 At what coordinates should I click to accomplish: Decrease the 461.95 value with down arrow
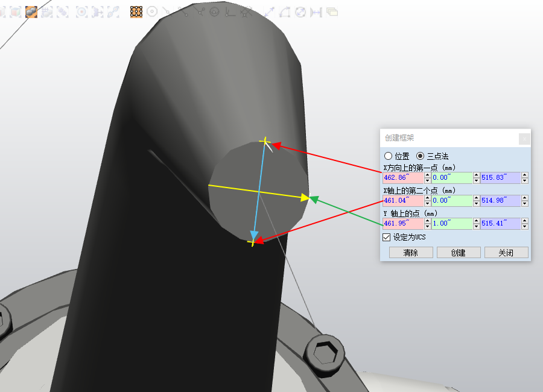(x=427, y=226)
